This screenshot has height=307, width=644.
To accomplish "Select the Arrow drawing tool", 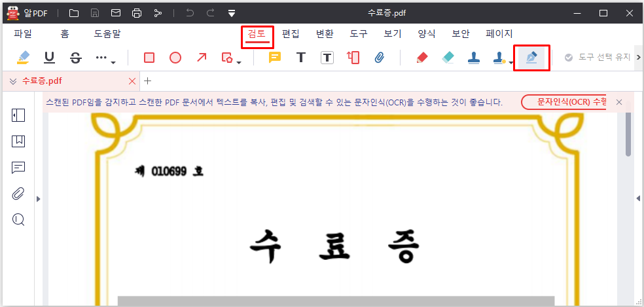I will pos(202,57).
